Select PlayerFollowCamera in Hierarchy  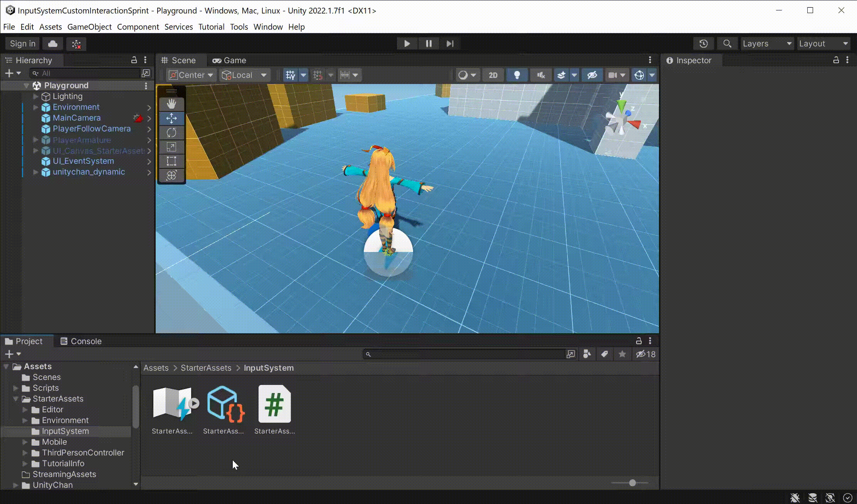coord(92,129)
